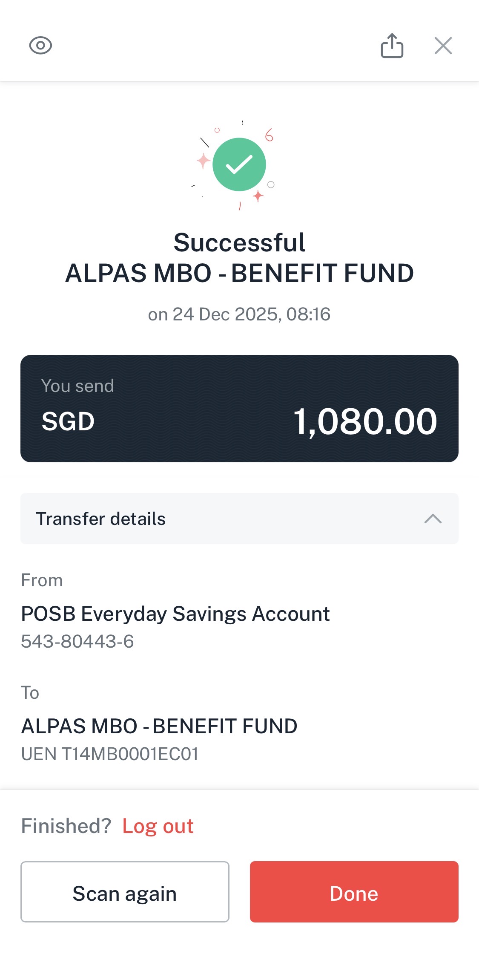
Task: Close the confirmation screen with X
Action: click(443, 45)
